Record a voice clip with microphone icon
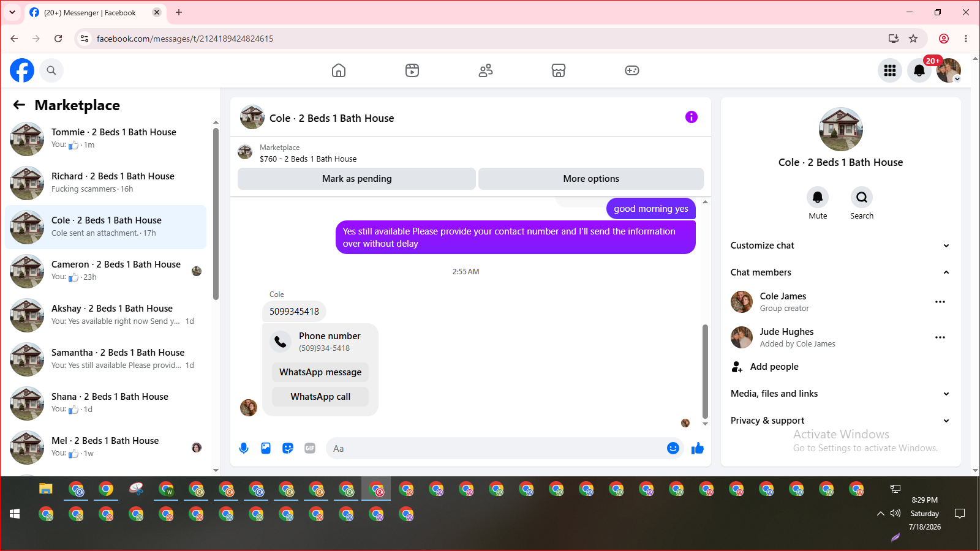Viewport: 980px width, 551px height. pyautogui.click(x=244, y=448)
